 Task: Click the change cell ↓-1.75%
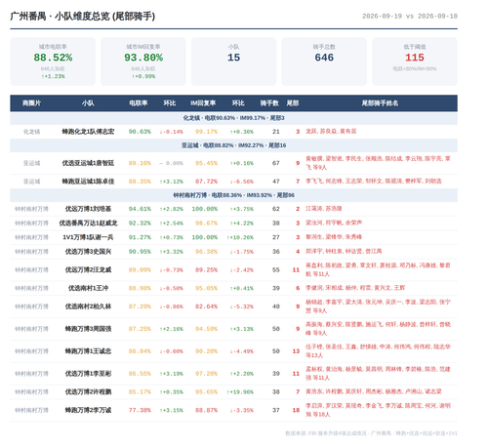click(x=241, y=252)
